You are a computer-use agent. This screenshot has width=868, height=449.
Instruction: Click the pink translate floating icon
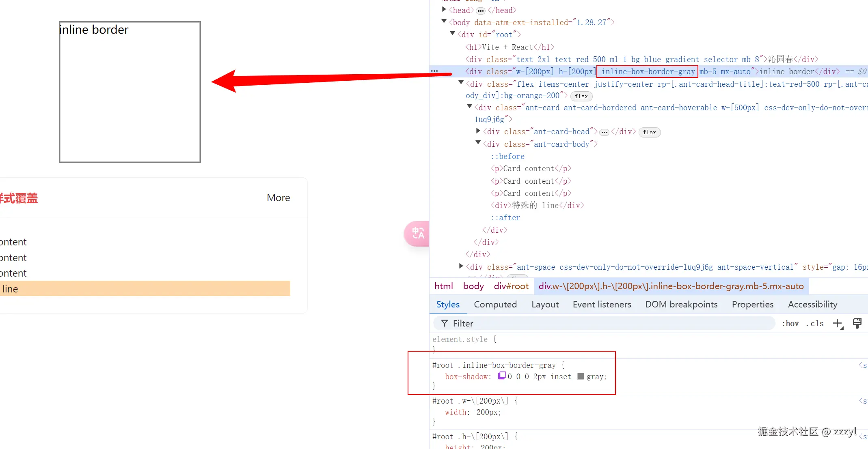click(x=417, y=234)
